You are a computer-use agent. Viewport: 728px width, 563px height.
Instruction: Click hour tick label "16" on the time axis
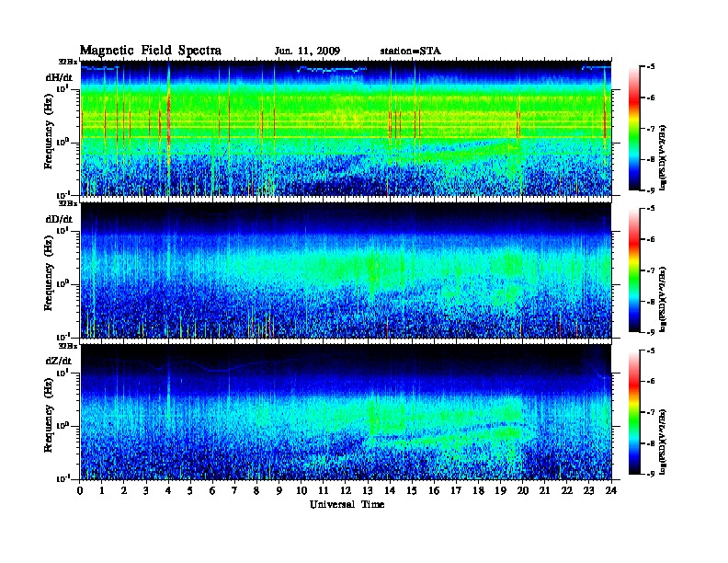434,490
